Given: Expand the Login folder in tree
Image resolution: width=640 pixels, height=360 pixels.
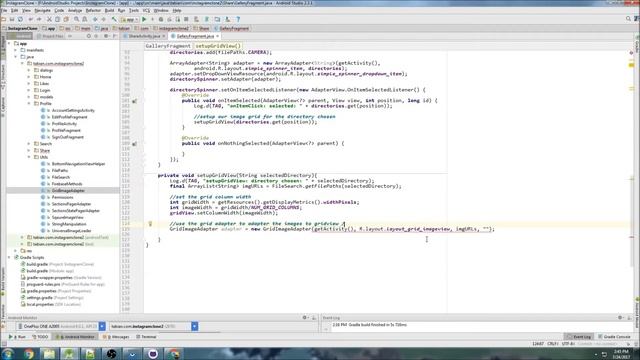Looking at the screenshot, I should 29,90.
